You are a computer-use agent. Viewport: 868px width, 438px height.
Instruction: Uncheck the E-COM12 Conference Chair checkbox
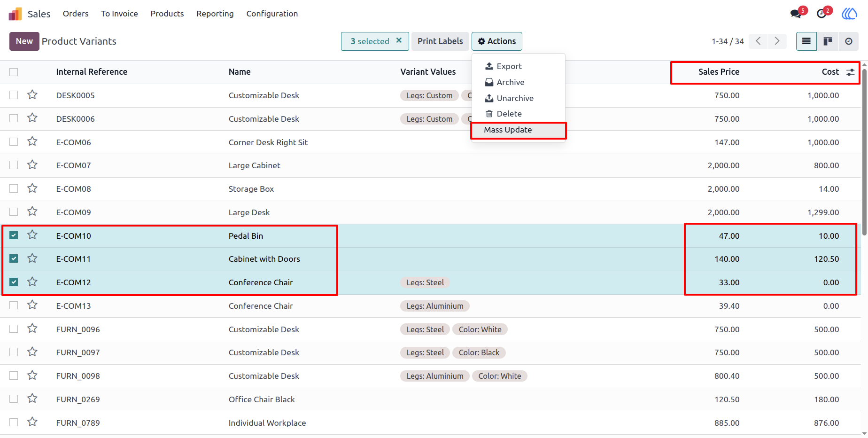[x=14, y=282]
